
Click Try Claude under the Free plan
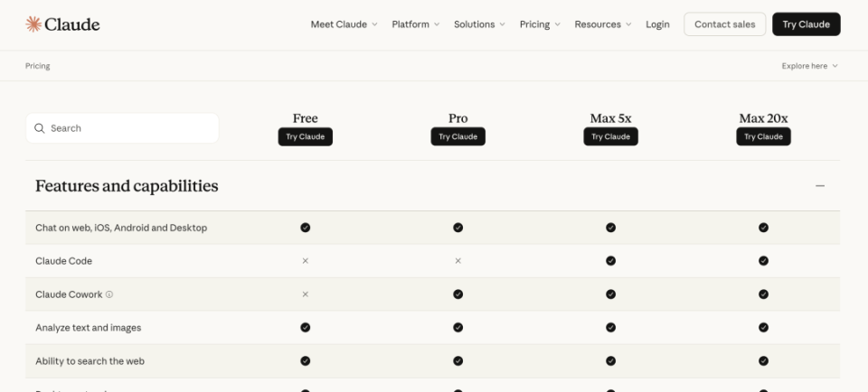click(305, 136)
